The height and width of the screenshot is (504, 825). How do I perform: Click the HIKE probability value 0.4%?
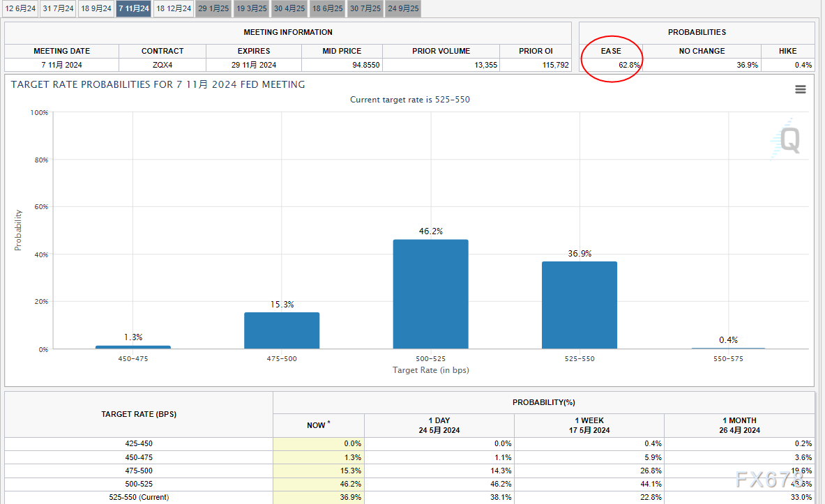click(803, 65)
